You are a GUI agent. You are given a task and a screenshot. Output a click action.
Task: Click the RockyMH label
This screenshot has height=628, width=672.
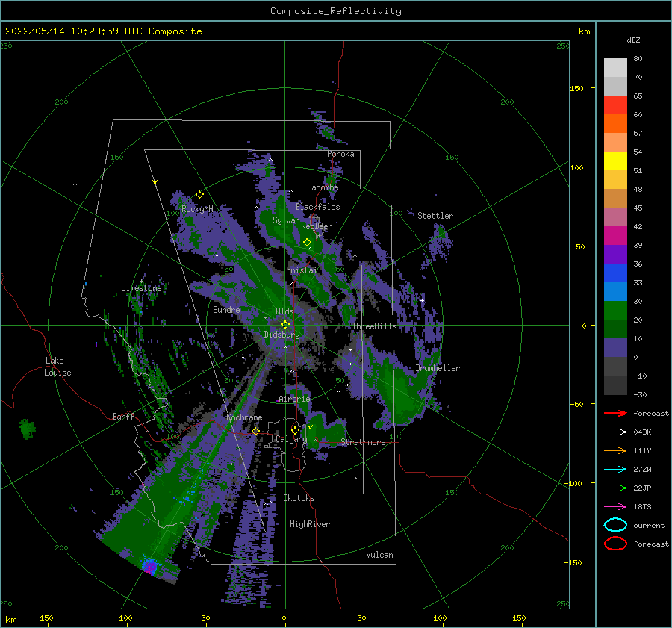pos(197,209)
